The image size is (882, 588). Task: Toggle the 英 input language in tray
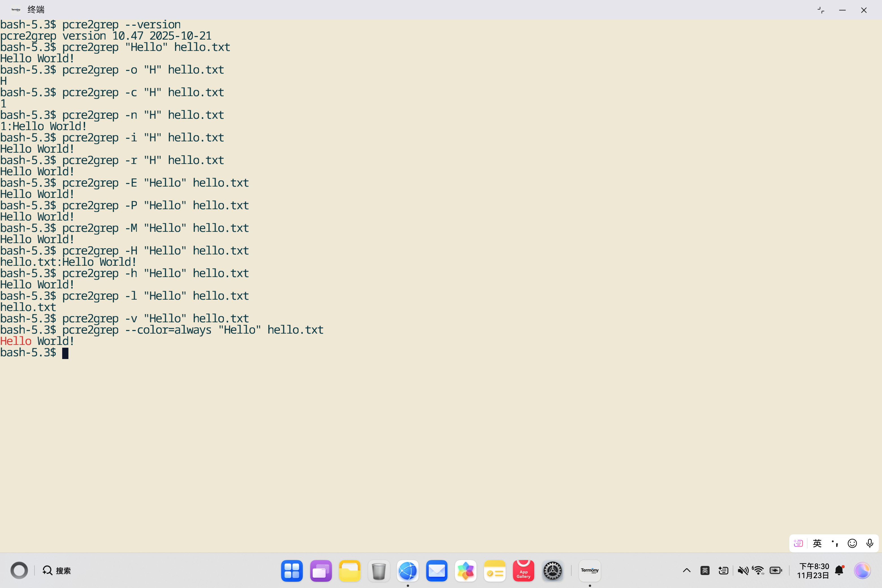[x=705, y=570]
